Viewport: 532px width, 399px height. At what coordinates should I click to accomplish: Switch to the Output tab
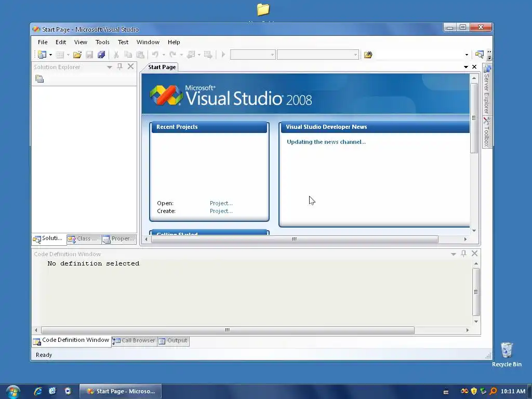[174, 341]
